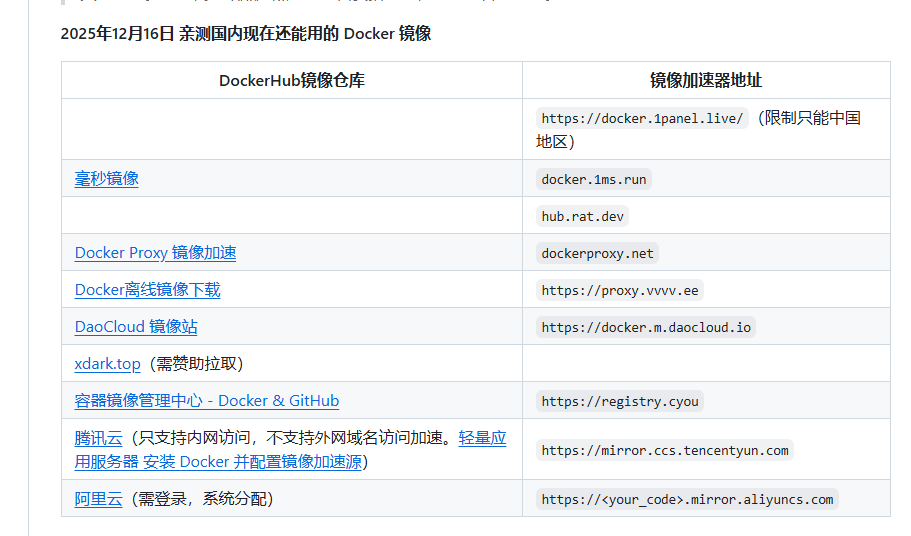Open the xdark.top link
This screenshot has width=911, height=536.
pyautogui.click(x=107, y=364)
